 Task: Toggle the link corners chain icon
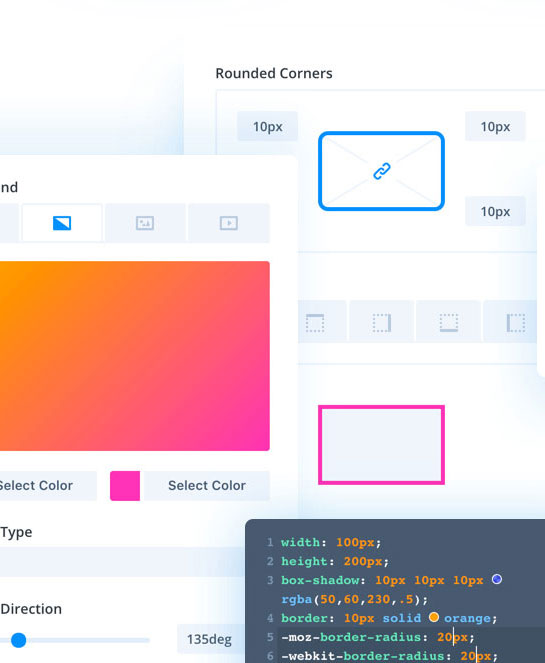point(382,171)
